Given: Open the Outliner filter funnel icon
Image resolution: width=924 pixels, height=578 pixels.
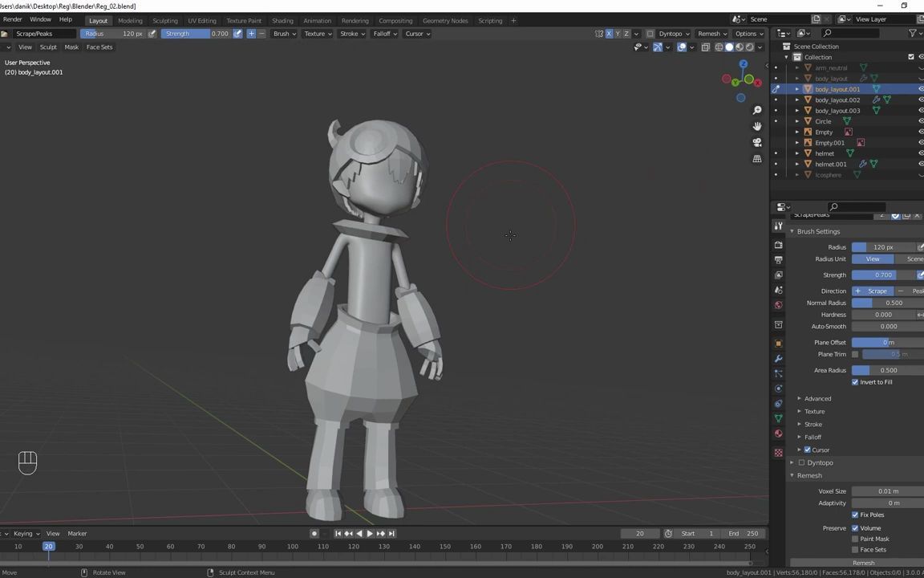Looking at the screenshot, I should coord(912,33).
